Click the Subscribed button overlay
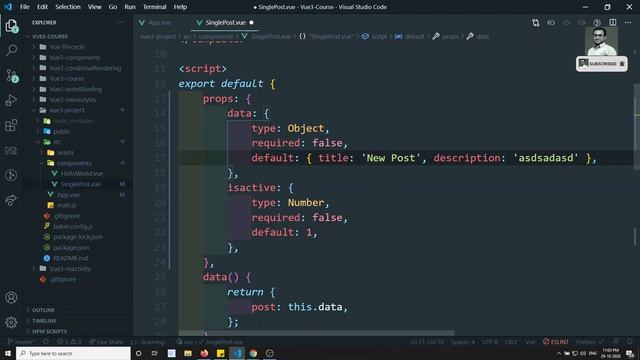Viewport: 640px width, 360px height. coord(602,64)
